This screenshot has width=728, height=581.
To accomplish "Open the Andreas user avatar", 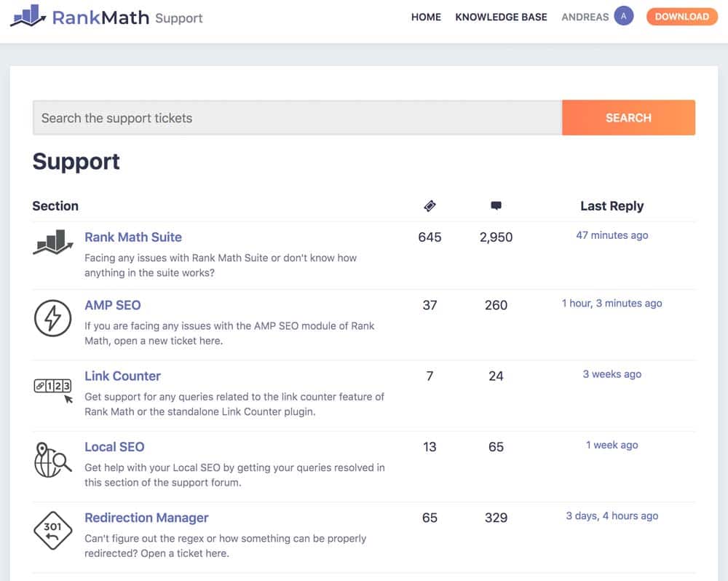I will [624, 16].
